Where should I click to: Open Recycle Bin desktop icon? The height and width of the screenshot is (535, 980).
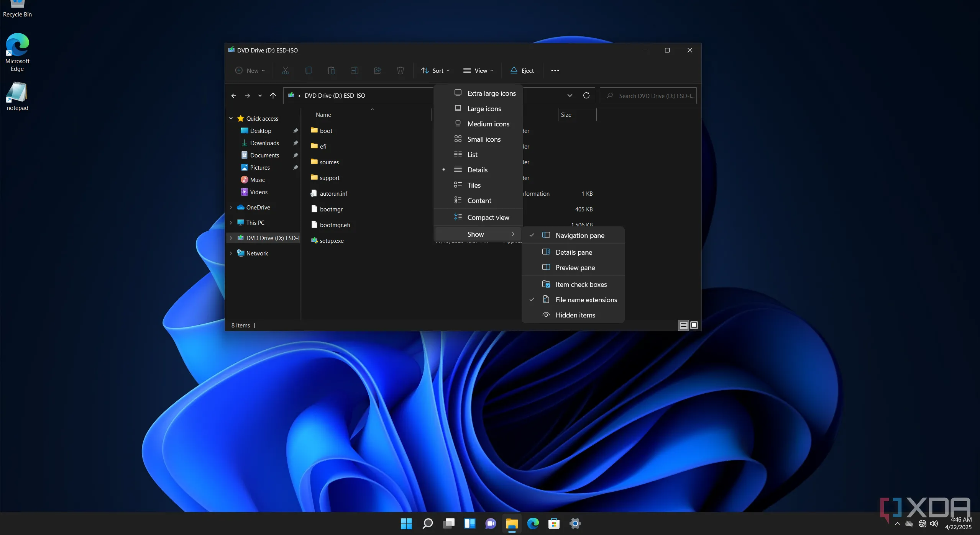(x=17, y=9)
